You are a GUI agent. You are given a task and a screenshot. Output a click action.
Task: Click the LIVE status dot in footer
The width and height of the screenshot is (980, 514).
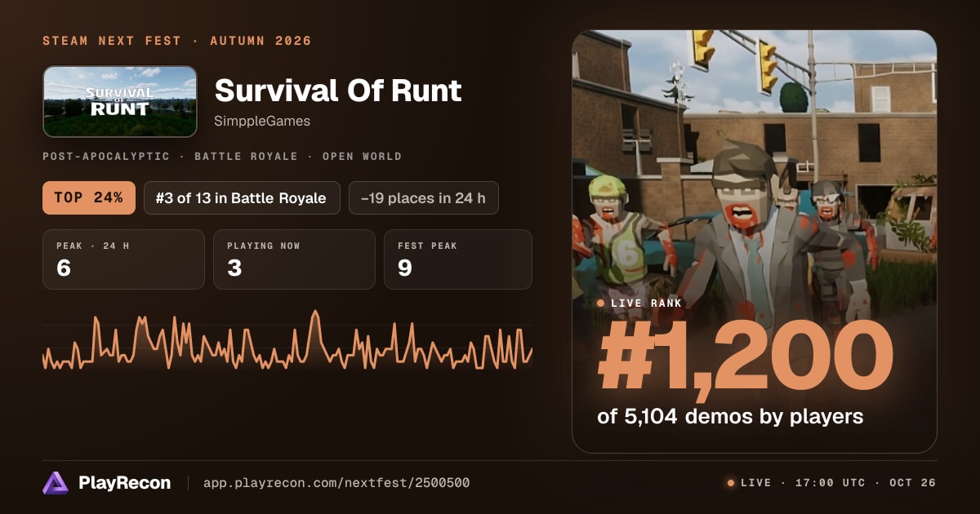point(731,483)
